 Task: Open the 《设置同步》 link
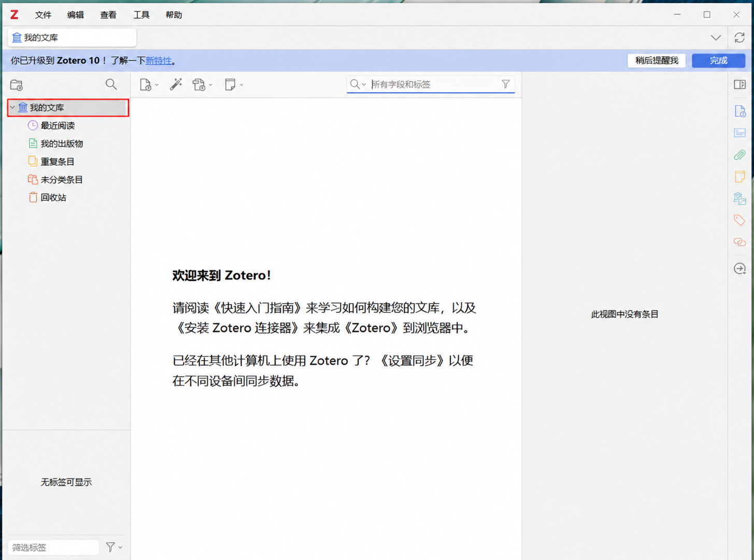tap(411, 361)
